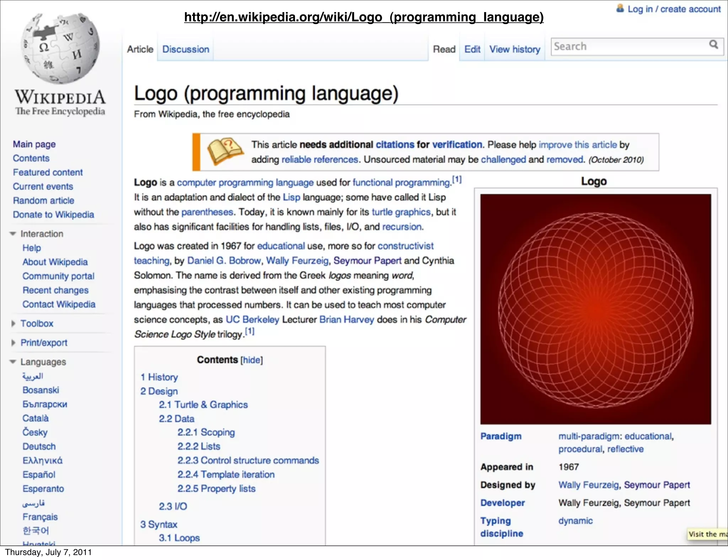Image resolution: width=728 pixels, height=560 pixels.
Task: Click Donate to Wikipedia link
Action: tap(53, 215)
